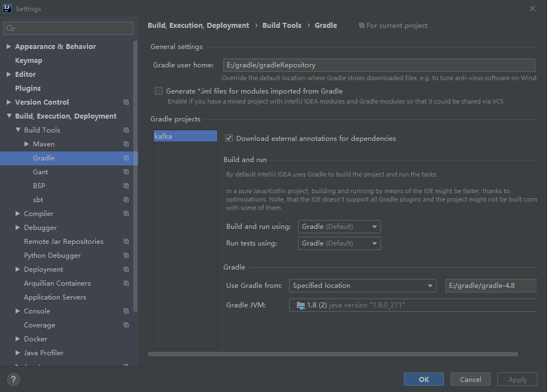Uncheck Download external annotations for dependencies
The image size is (547, 392).
tap(229, 139)
